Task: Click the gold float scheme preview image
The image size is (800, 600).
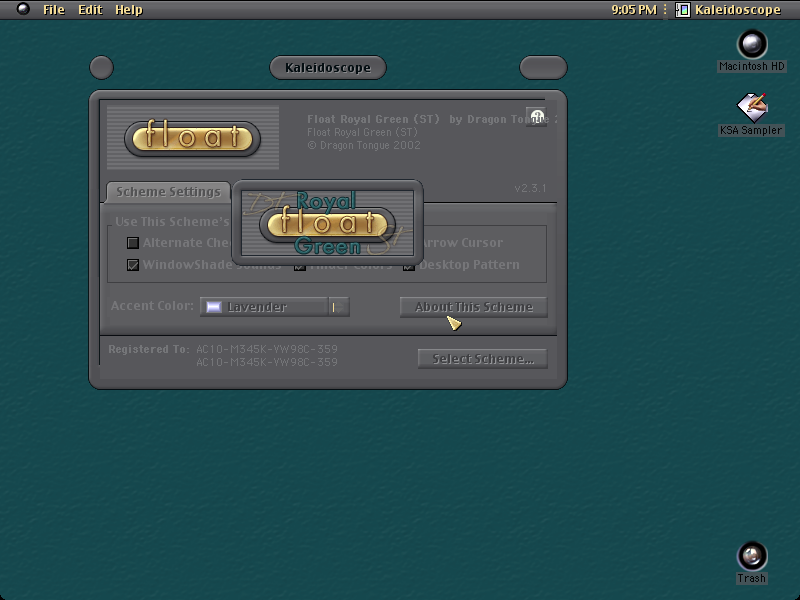Action: pyautogui.click(x=193, y=137)
